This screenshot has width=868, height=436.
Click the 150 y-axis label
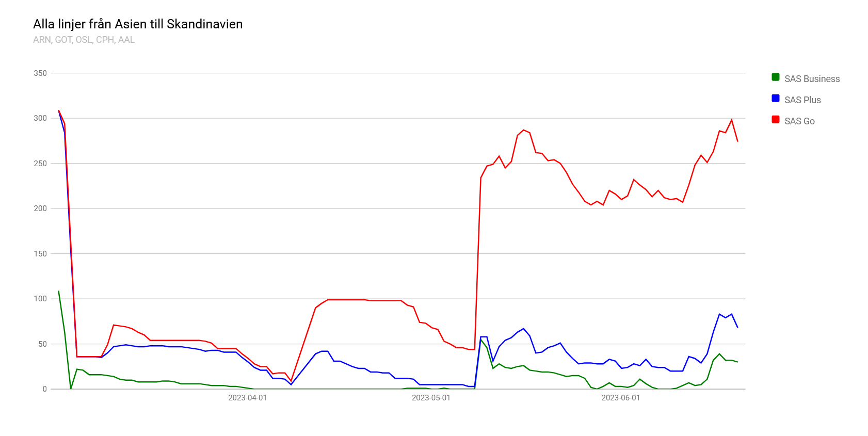pos(40,254)
